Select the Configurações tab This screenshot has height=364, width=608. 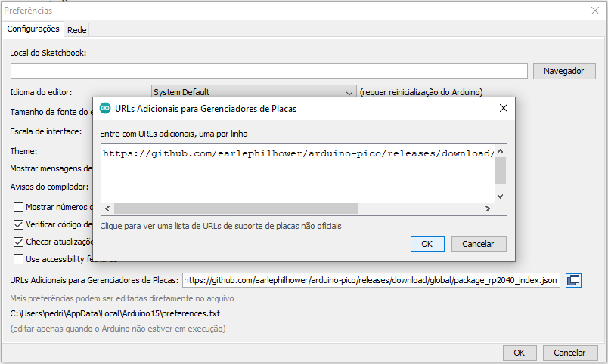click(33, 29)
